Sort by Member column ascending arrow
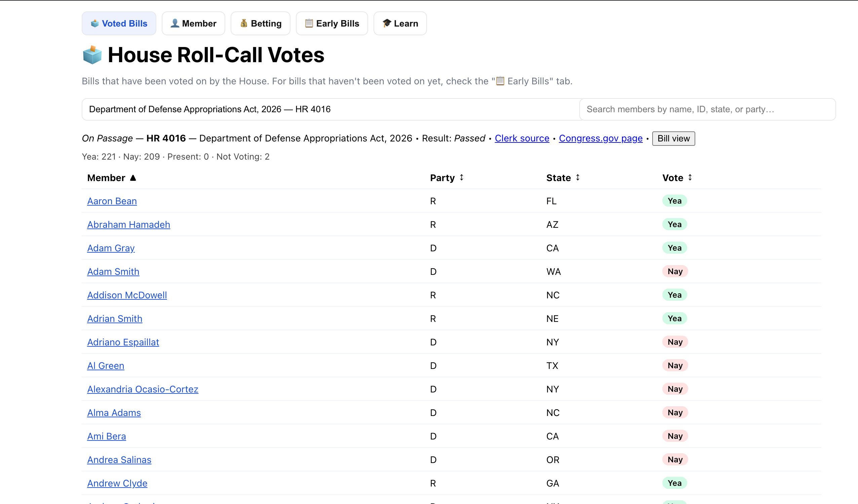 [x=133, y=178]
